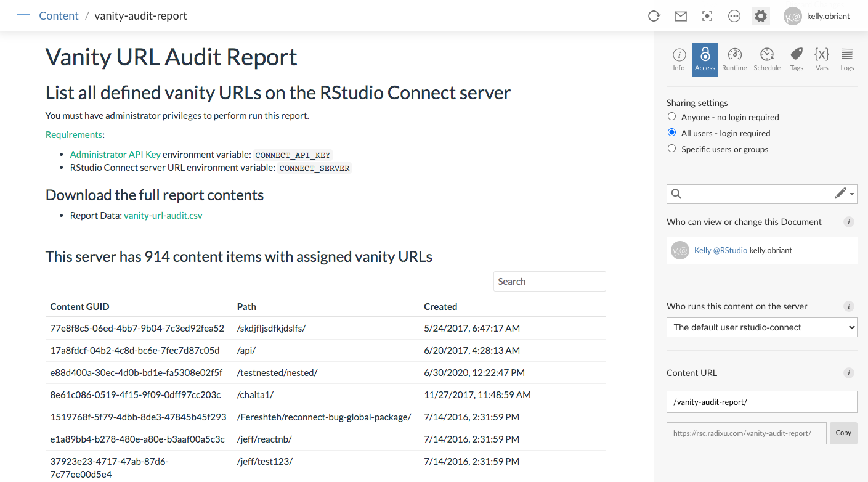Sort by Created column header
Image resolution: width=868 pixels, height=482 pixels.
(x=440, y=306)
